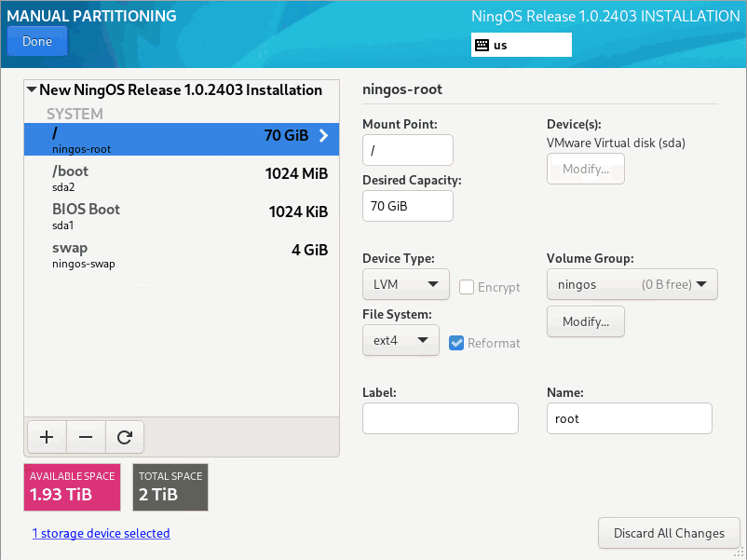Click the reload storage configuration icon
The width and height of the screenshot is (747, 560).
click(x=124, y=437)
